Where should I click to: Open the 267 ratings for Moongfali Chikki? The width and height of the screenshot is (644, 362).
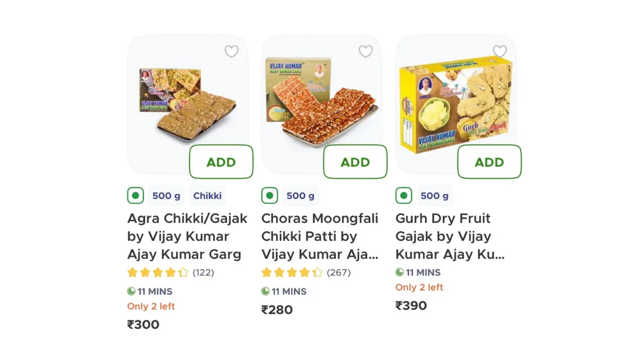click(339, 273)
